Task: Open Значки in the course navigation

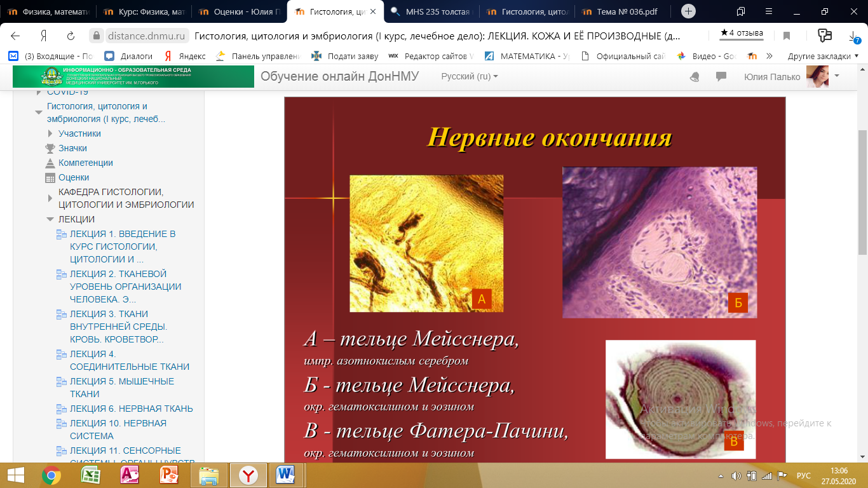Action: click(x=72, y=148)
